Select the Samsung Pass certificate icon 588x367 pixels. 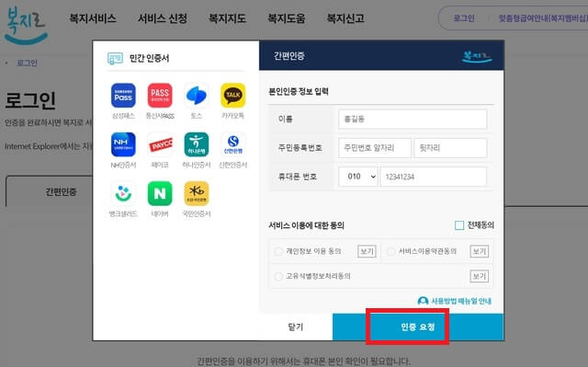pyautogui.click(x=123, y=96)
